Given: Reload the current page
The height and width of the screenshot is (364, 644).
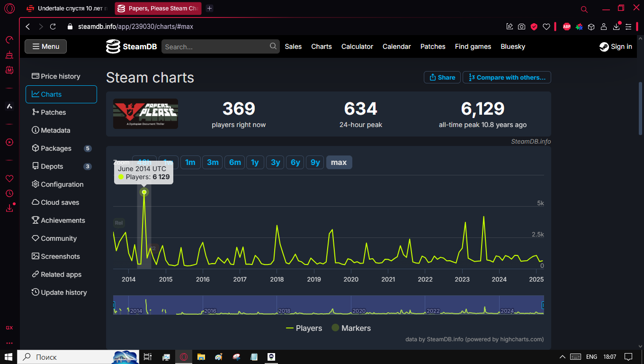Looking at the screenshot, I should pos(53,27).
